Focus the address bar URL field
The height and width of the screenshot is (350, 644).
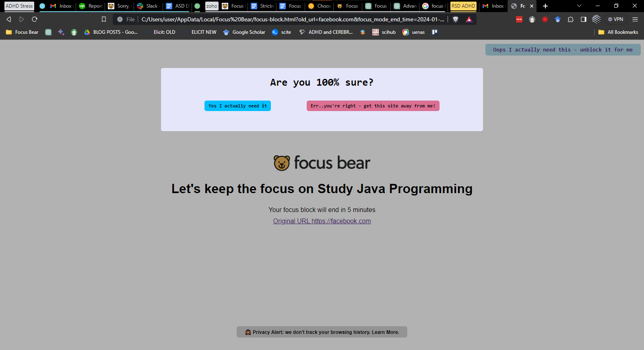pyautogui.click(x=293, y=19)
